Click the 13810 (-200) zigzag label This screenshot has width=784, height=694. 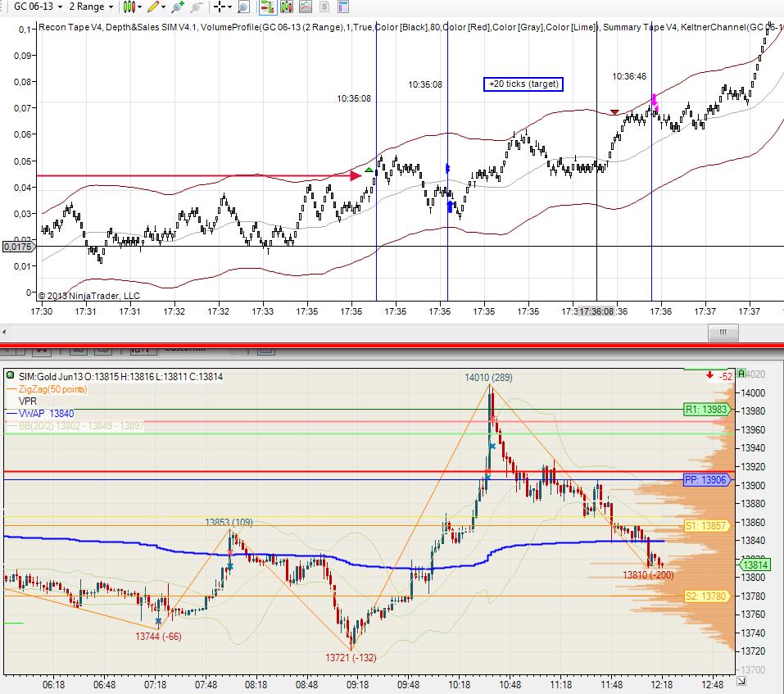pyautogui.click(x=648, y=575)
